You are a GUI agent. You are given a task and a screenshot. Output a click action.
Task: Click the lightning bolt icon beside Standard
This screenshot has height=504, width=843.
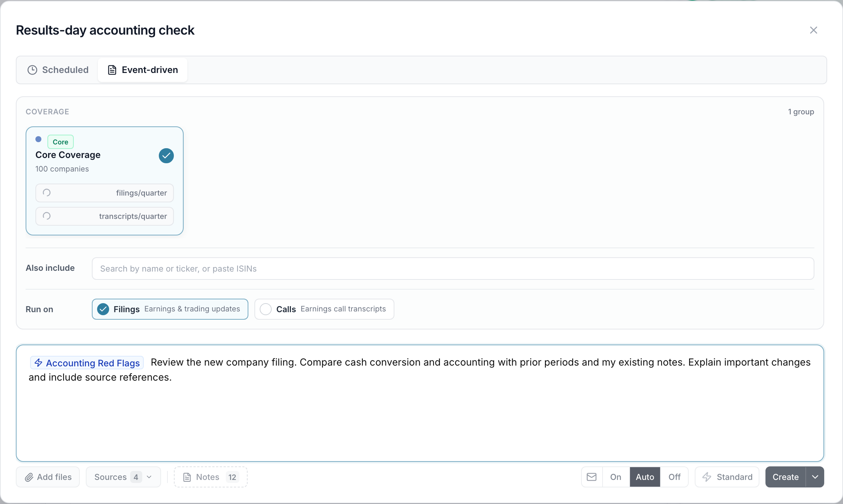[x=707, y=477]
